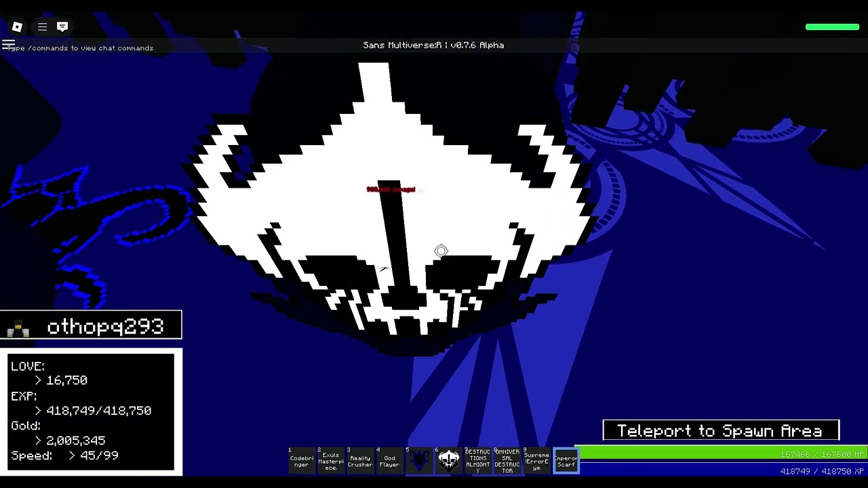Equip God Flayer hotbar item
Screen dimensions: 868x488
(389, 461)
